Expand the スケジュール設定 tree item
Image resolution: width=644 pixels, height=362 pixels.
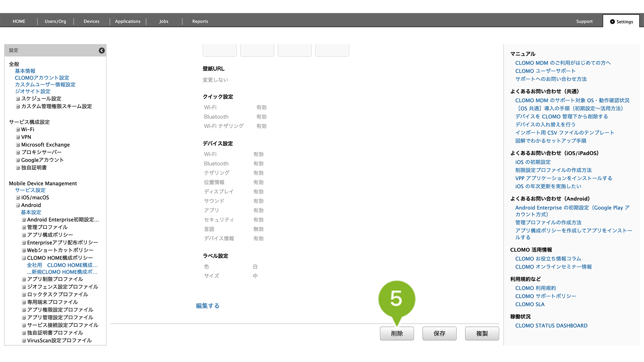tap(18, 99)
